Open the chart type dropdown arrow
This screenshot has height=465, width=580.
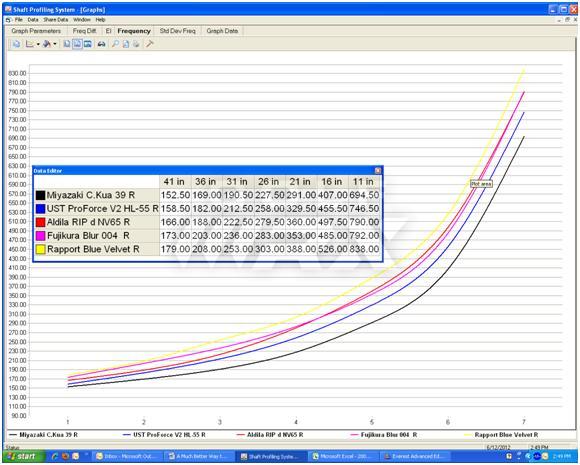click(38, 44)
